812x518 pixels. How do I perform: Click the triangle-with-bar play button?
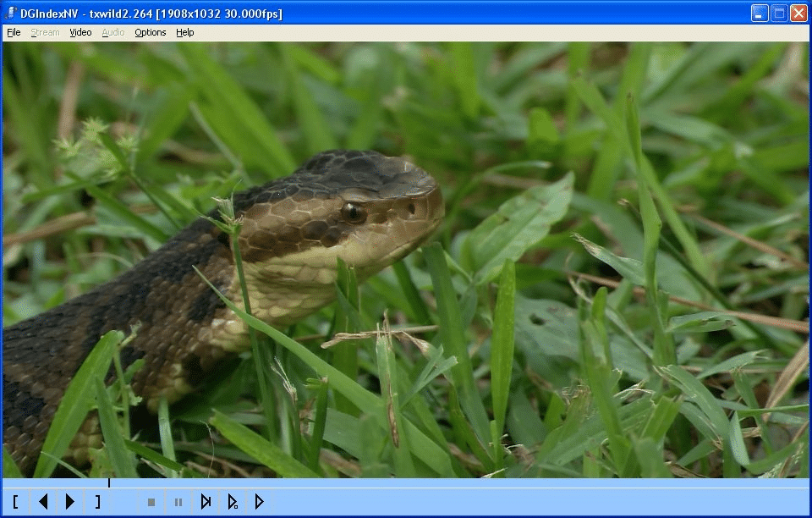pos(206,501)
